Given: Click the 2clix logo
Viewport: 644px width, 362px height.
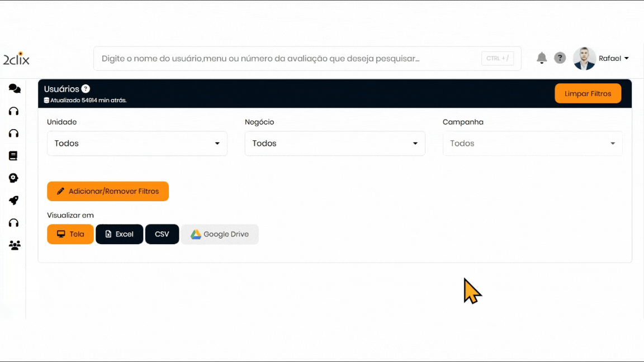Looking at the screenshot, I should pos(16,59).
